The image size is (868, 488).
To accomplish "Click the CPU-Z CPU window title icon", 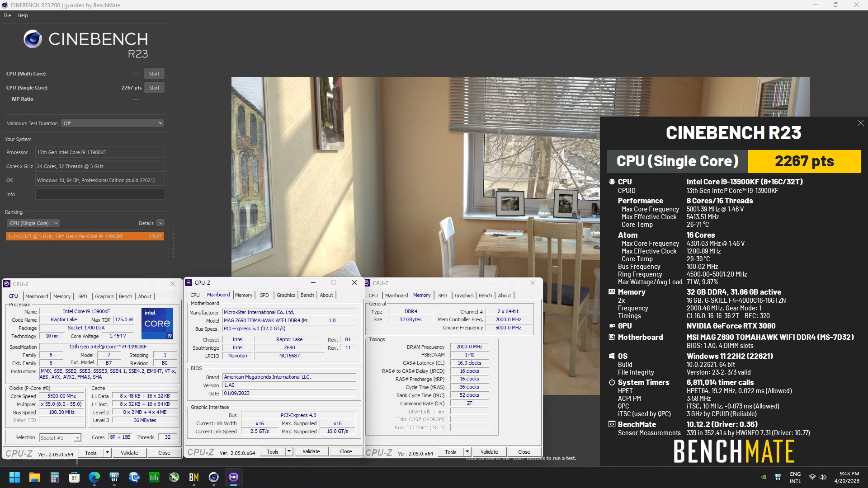I will (x=7, y=284).
